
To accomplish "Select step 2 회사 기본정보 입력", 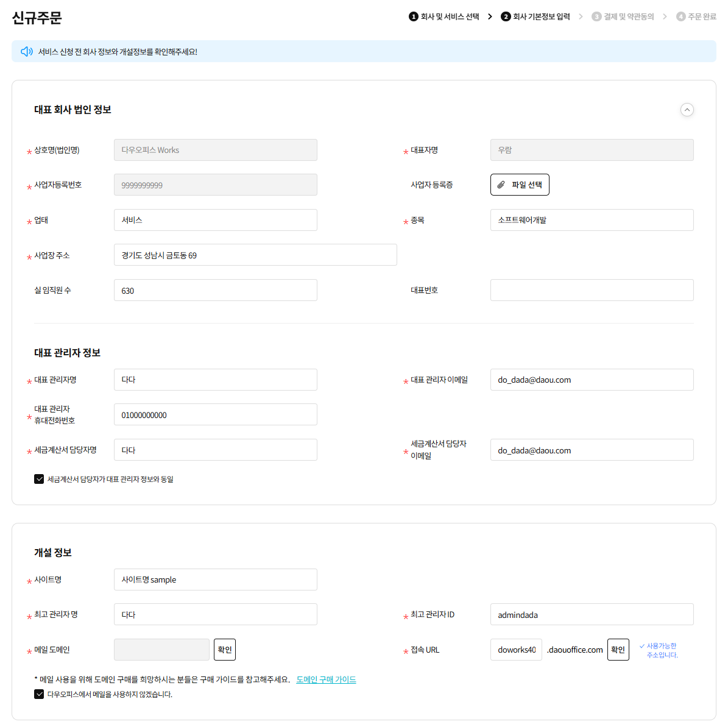I will click(535, 16).
